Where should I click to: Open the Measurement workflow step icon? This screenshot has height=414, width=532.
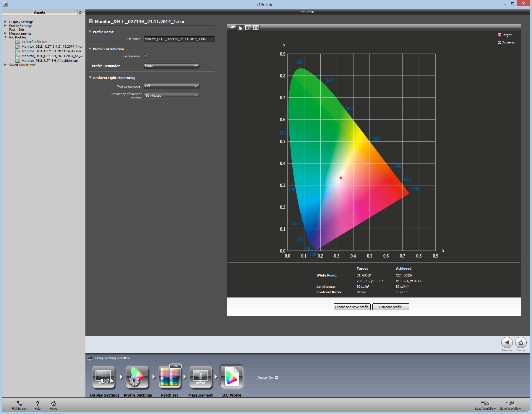201,377
